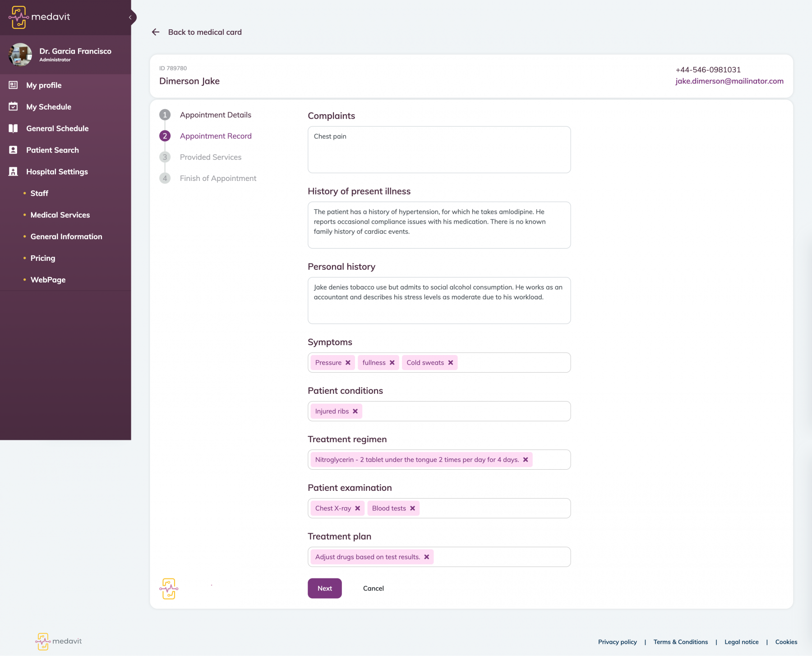The width and height of the screenshot is (812, 656).
Task: Go to Appointment Details step
Action: pyautogui.click(x=215, y=115)
